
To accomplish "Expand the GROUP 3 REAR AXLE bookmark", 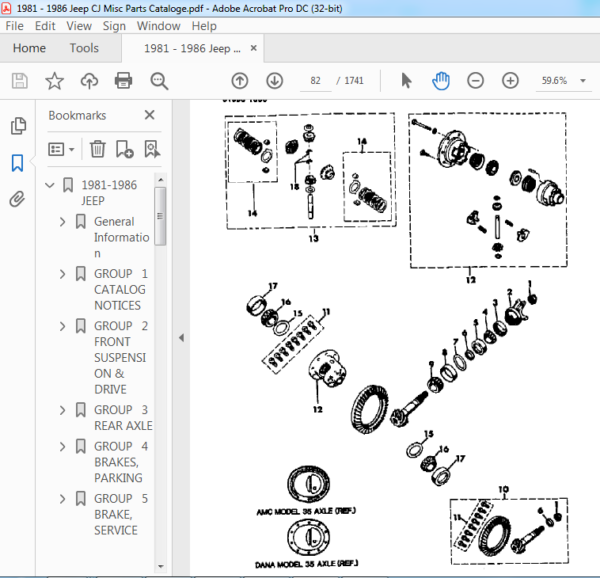I will point(62,410).
